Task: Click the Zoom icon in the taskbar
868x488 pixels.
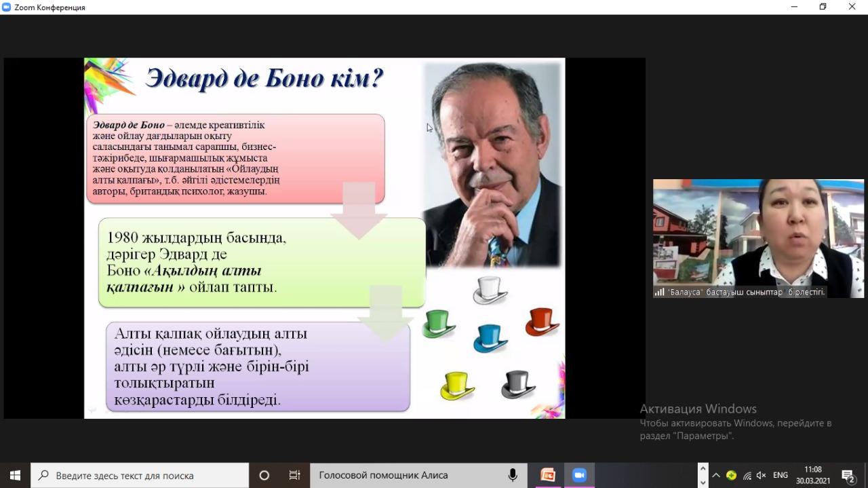Action: tap(579, 475)
